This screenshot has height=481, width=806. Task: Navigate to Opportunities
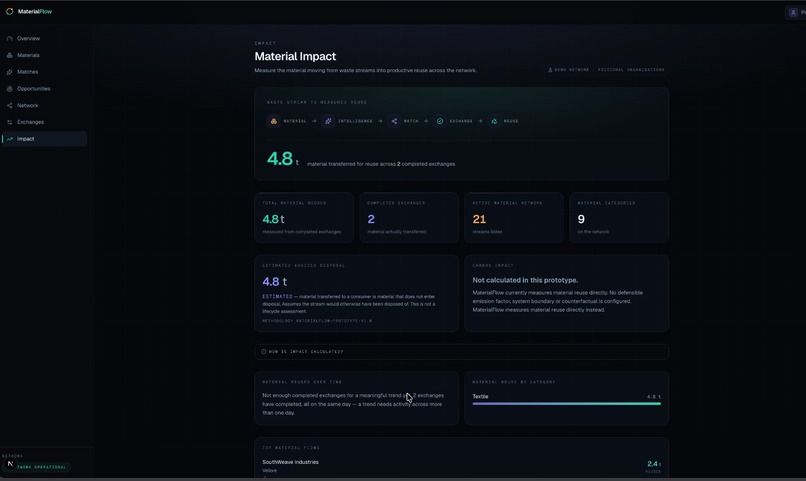[44, 89]
